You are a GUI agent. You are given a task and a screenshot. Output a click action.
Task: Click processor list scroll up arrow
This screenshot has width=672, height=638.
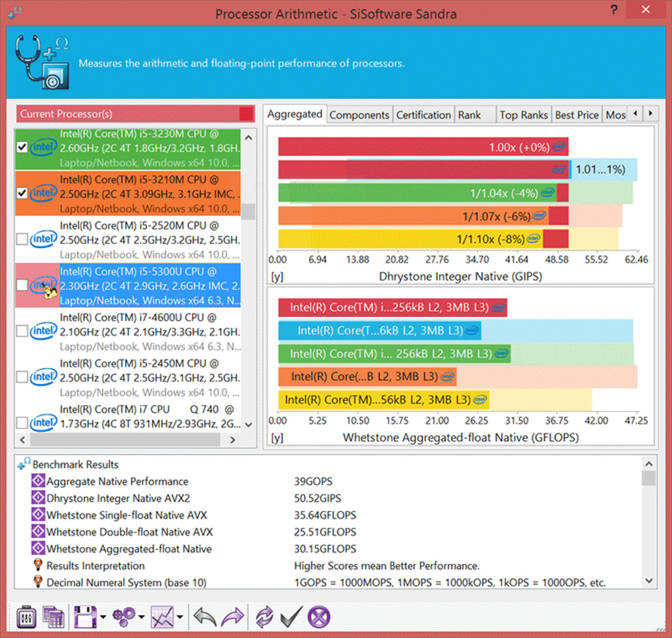(x=249, y=137)
